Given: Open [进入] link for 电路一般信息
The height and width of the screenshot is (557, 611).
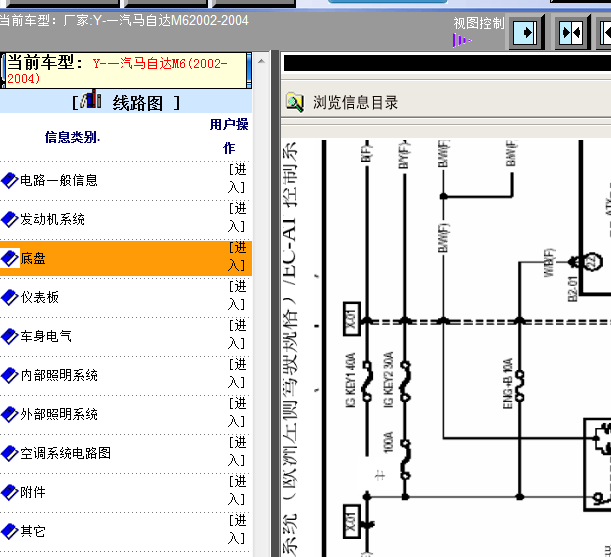Looking at the screenshot, I should click(x=237, y=179).
